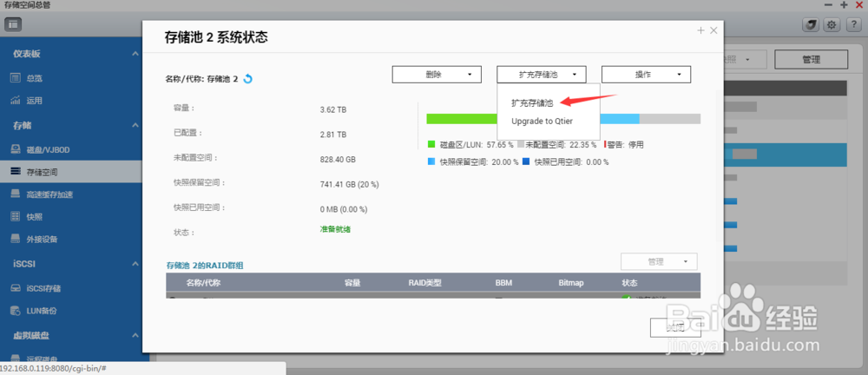
Task: Open the Expand Pool (扩充存储池) dropdown button
Action: pyautogui.click(x=542, y=75)
